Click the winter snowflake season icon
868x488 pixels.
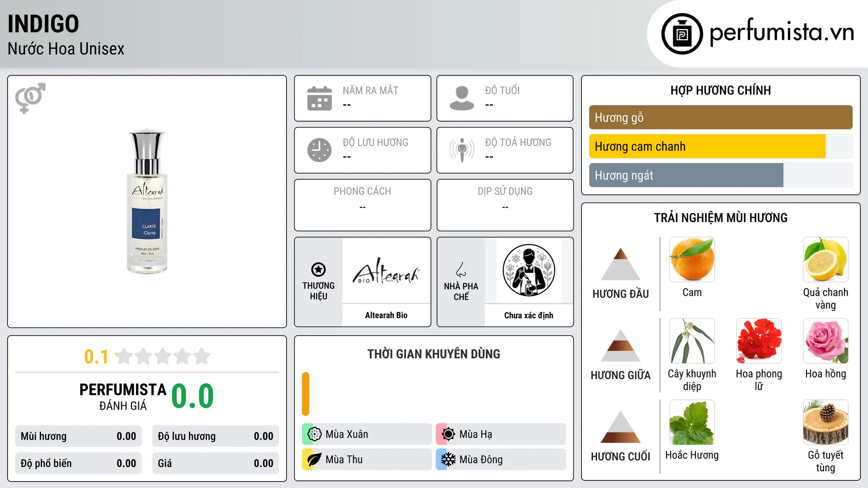[x=448, y=460]
